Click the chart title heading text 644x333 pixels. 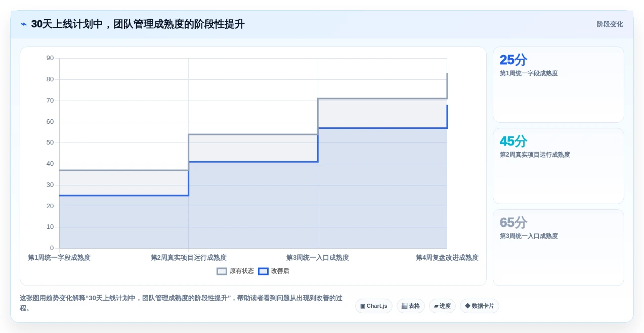coord(138,24)
